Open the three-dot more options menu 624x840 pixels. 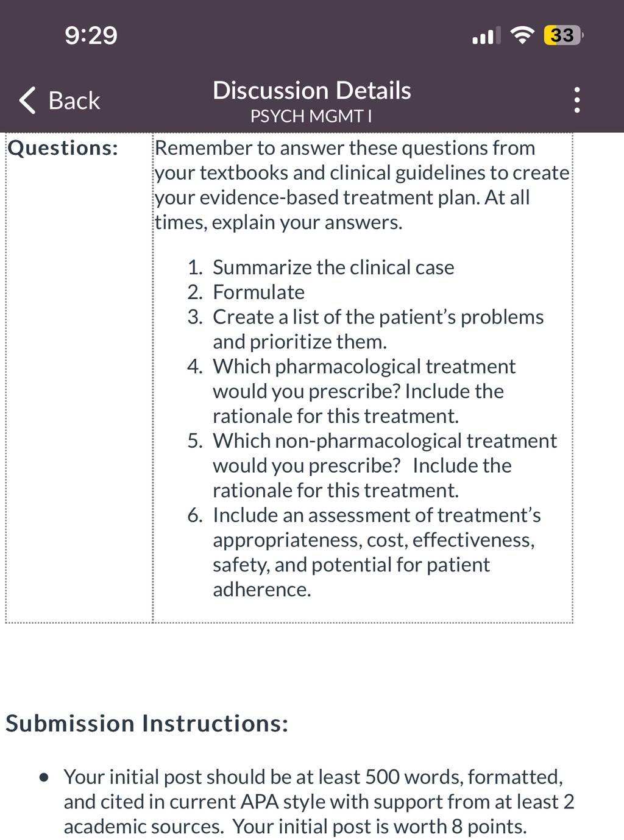pyautogui.click(x=576, y=100)
